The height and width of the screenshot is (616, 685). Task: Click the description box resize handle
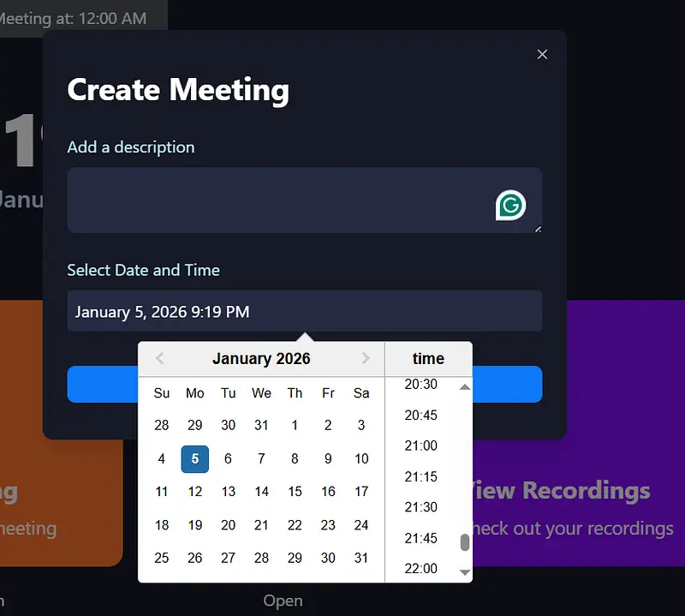538,229
